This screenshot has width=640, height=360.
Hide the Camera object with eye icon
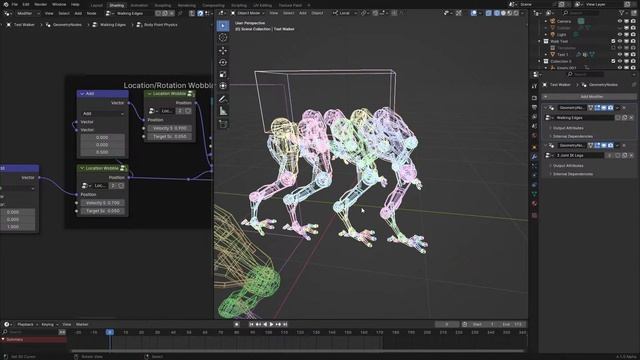tap(620, 21)
